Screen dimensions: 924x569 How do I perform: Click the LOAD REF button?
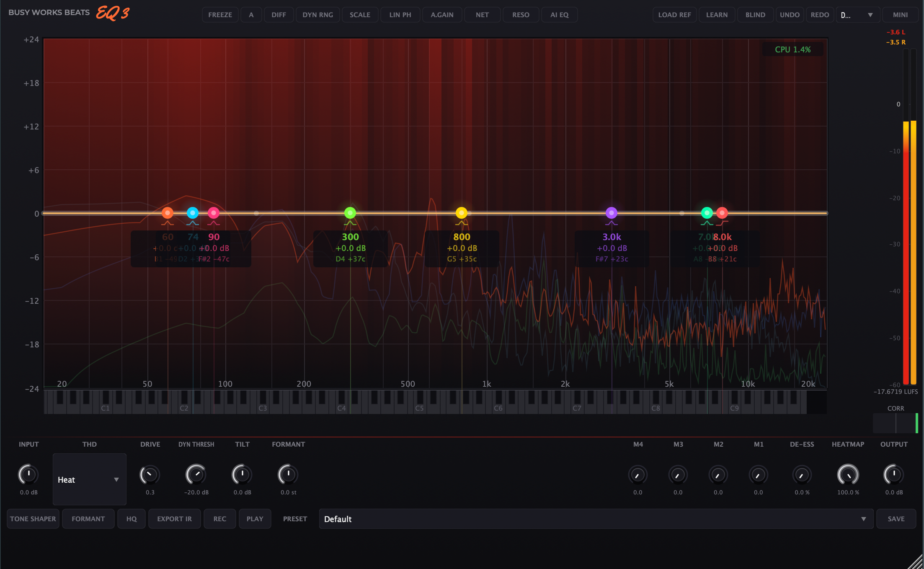pyautogui.click(x=674, y=15)
